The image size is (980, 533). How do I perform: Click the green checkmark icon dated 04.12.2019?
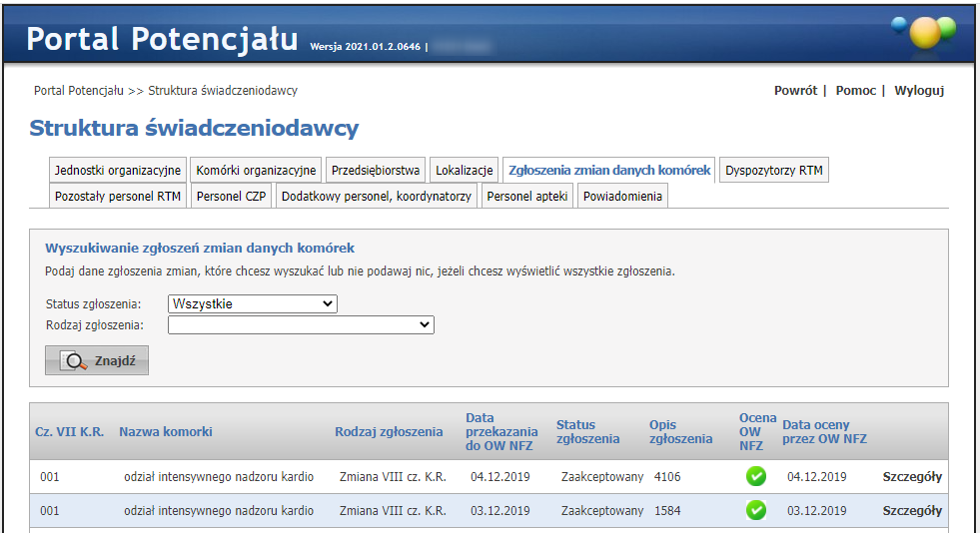click(x=756, y=477)
